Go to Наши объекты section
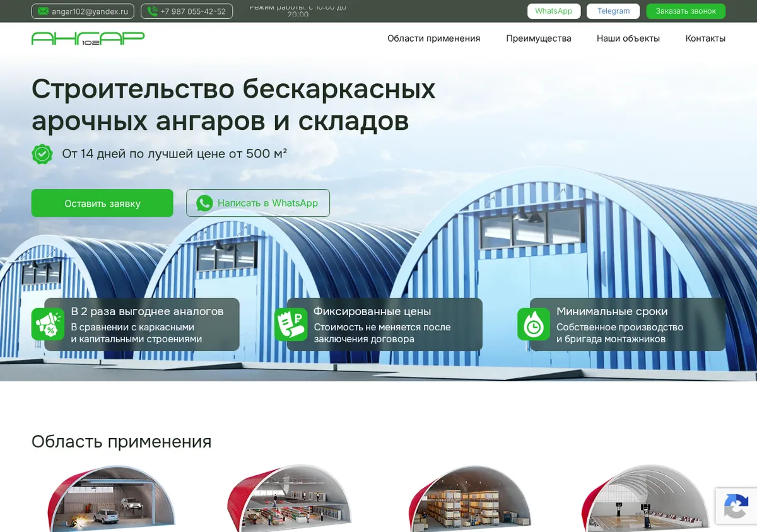 click(x=628, y=38)
